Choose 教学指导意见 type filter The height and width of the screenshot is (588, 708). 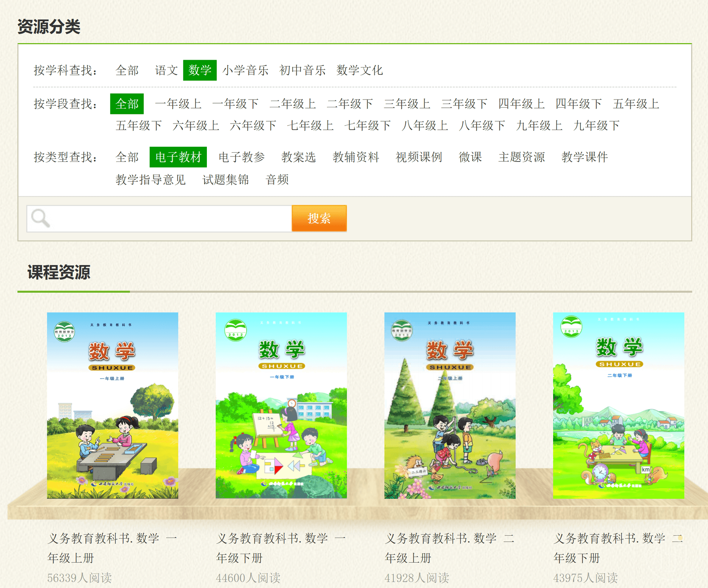tap(150, 180)
